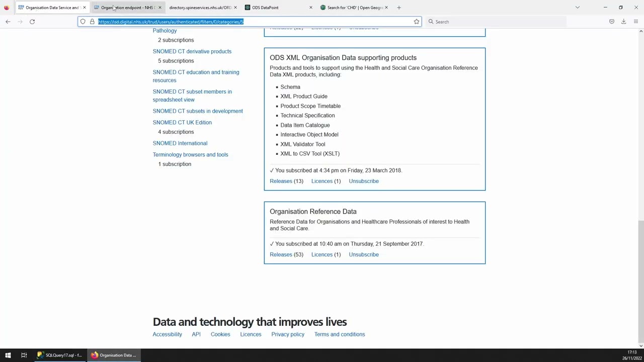The image size is (644, 362).
Task: Switch to SQLQuery17.sql taskbar window
Action: 59,355
